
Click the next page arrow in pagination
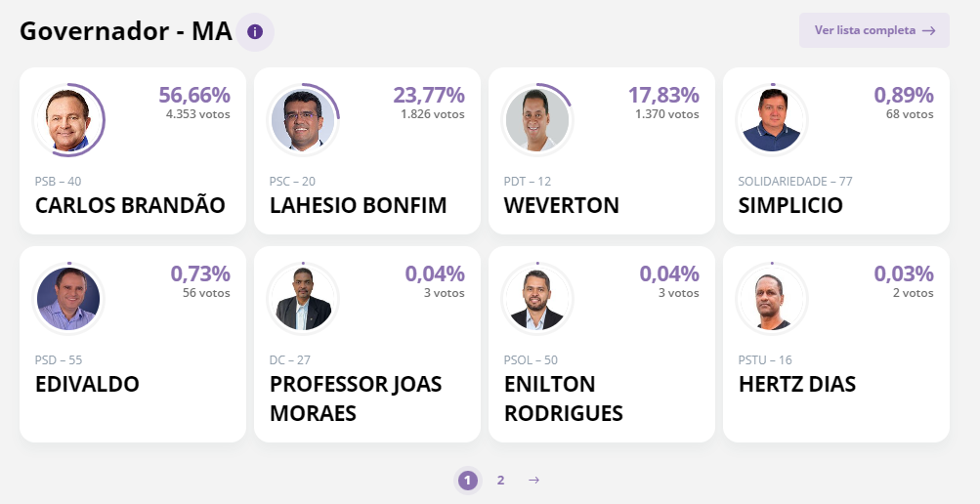point(533,480)
